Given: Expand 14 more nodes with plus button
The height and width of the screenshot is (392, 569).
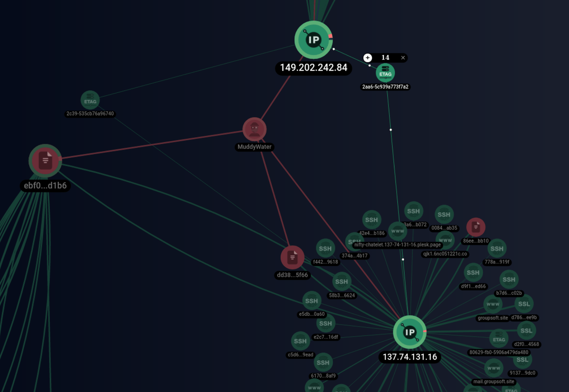Looking at the screenshot, I should [368, 58].
